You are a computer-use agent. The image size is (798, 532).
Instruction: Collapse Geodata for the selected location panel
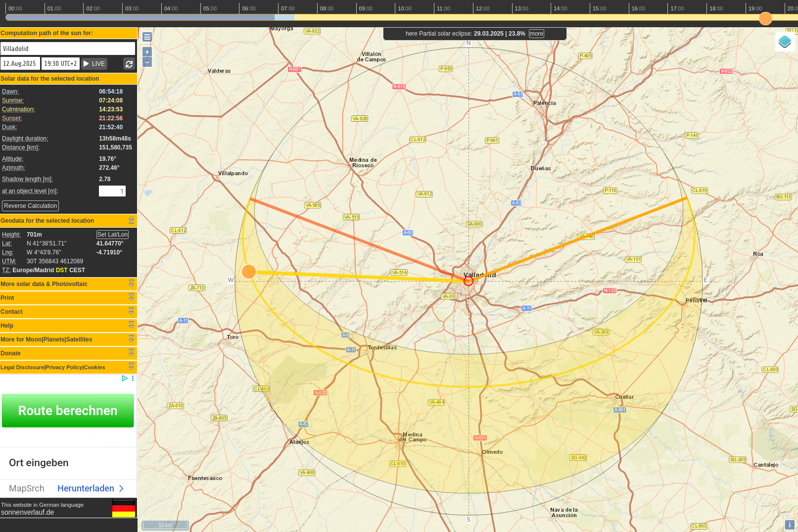(131, 220)
